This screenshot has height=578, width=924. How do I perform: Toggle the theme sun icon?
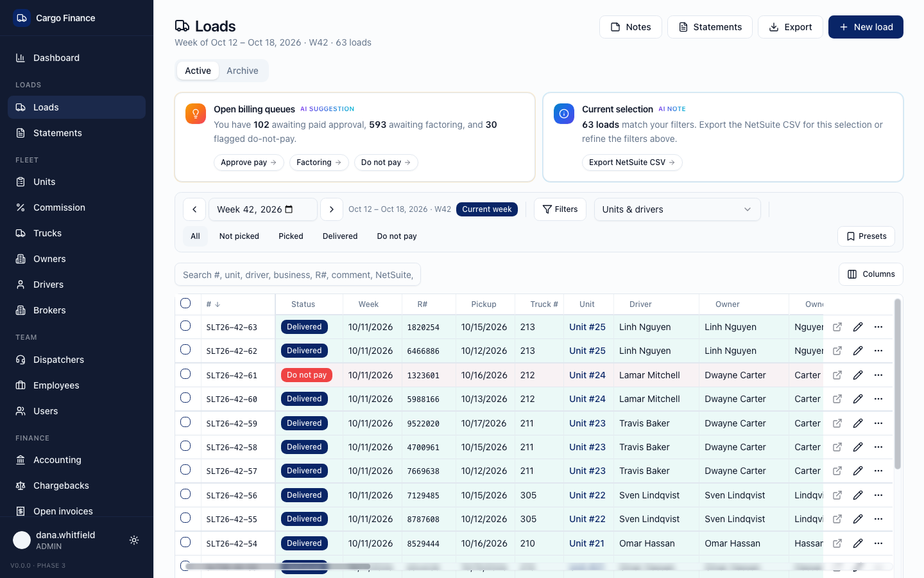(x=134, y=540)
